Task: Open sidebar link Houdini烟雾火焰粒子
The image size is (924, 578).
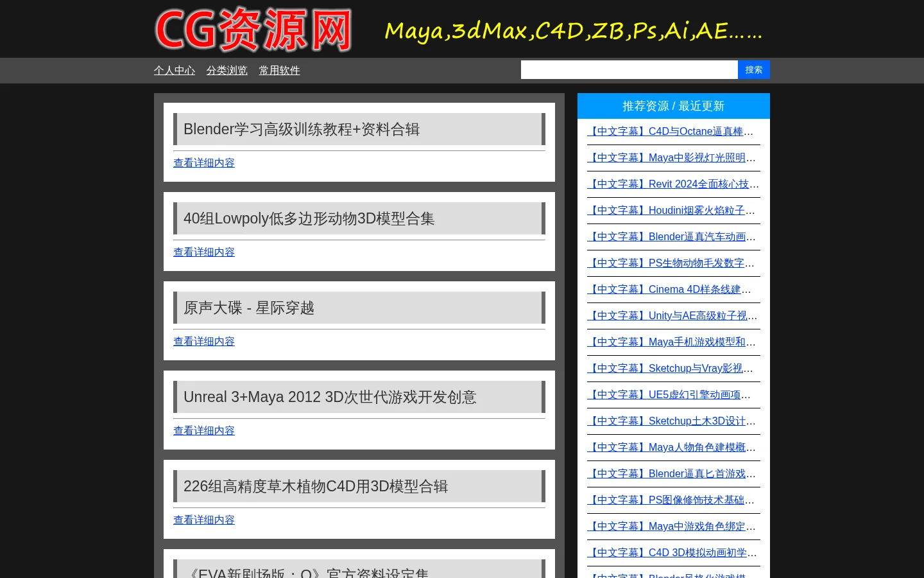Action: [x=671, y=211]
